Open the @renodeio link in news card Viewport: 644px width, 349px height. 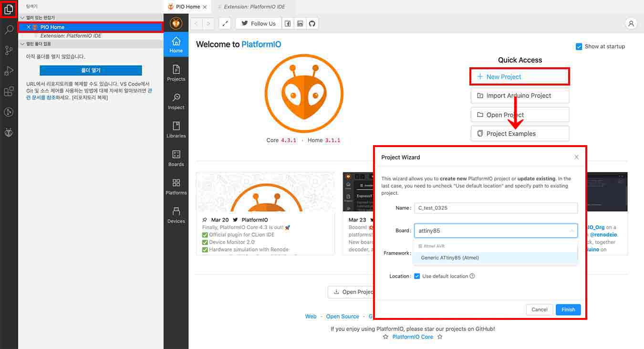coord(603,234)
